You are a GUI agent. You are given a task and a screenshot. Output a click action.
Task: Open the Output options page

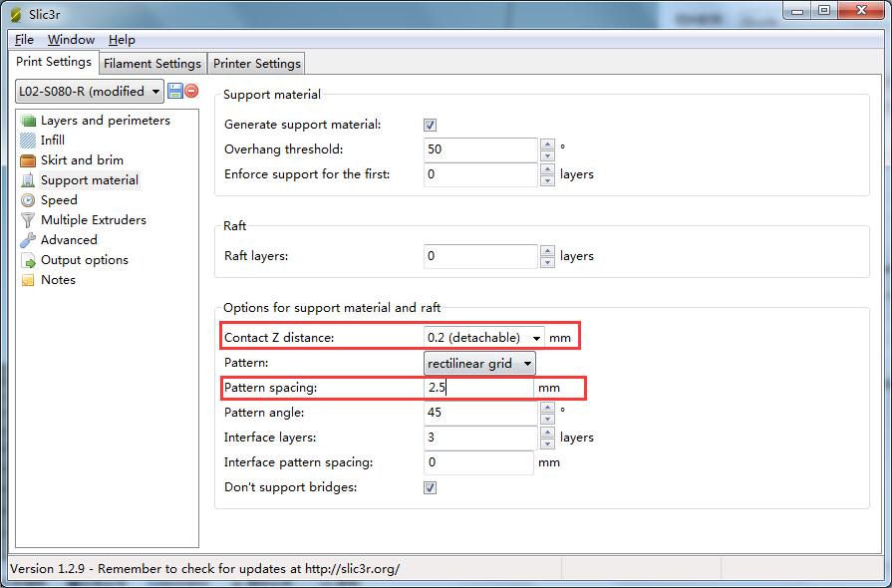click(84, 260)
